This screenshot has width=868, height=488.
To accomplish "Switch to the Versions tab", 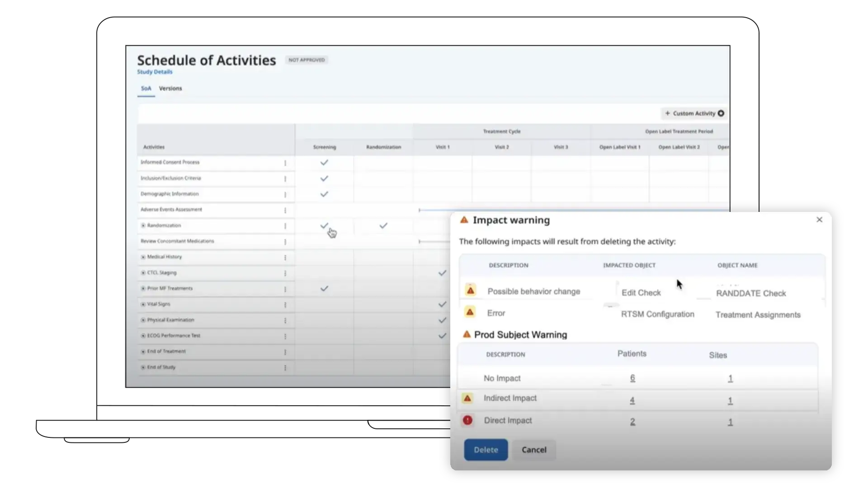I will [170, 89].
